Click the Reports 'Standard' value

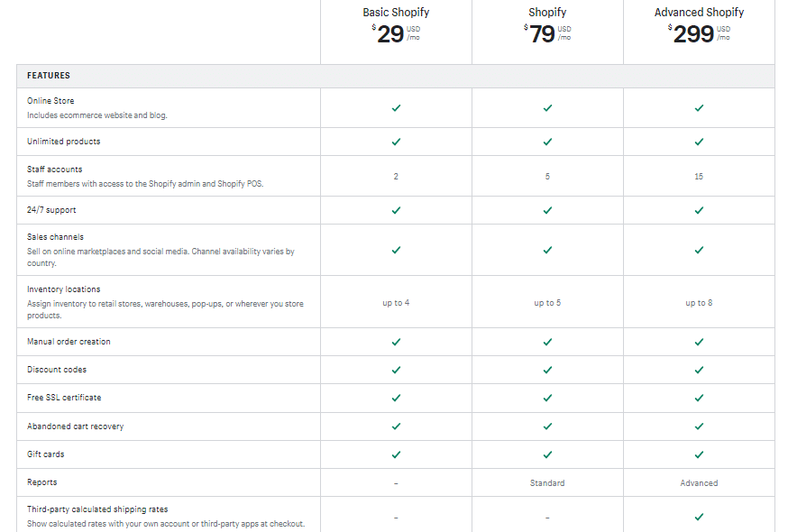pyautogui.click(x=547, y=483)
